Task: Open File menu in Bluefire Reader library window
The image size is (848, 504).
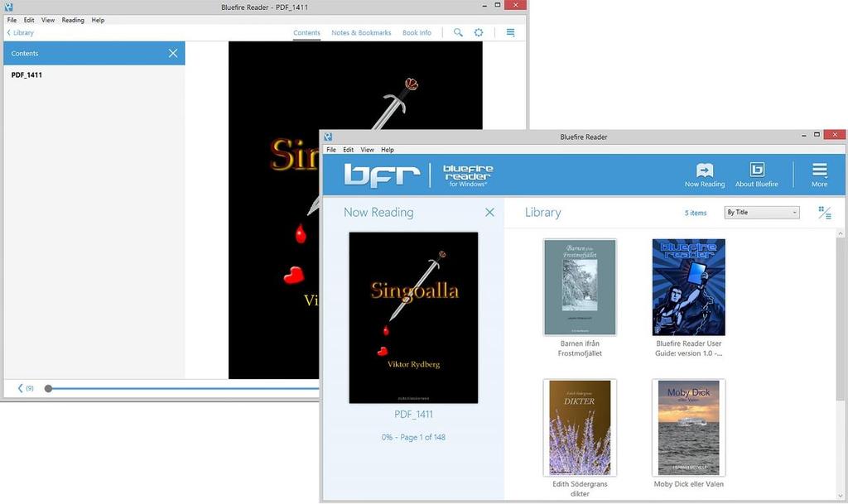Action: coord(331,150)
